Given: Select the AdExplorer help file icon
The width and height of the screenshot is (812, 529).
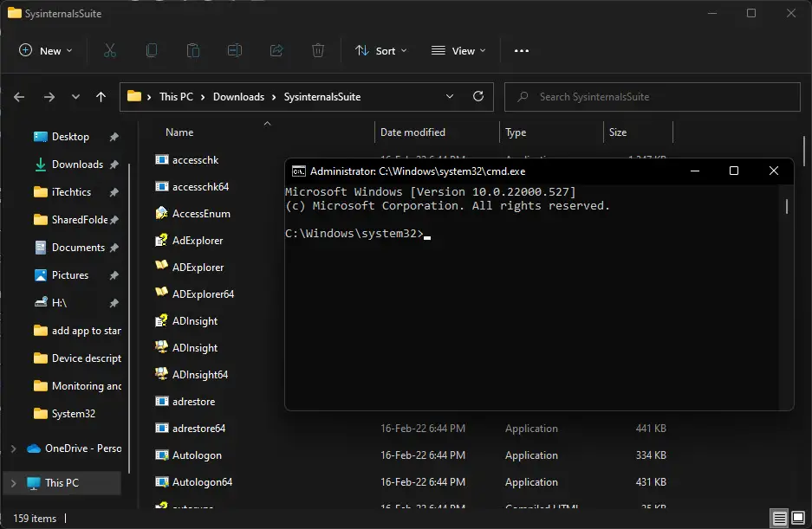Looking at the screenshot, I should pyautogui.click(x=162, y=240).
